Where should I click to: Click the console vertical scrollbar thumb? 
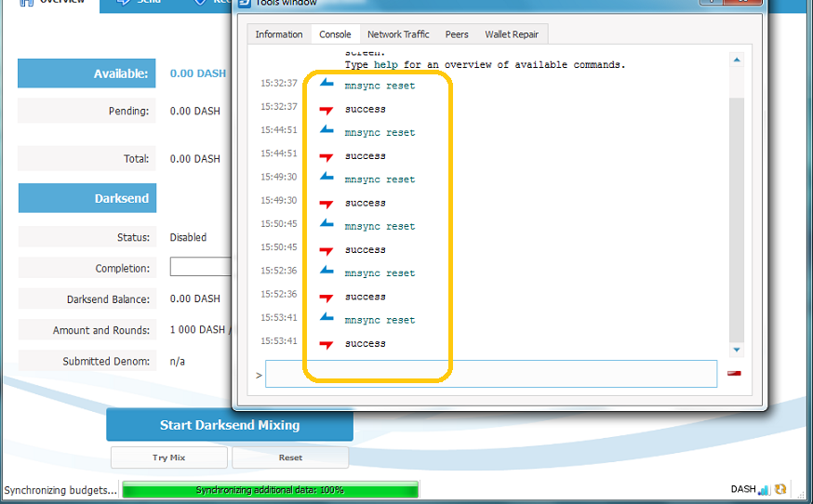point(737,219)
